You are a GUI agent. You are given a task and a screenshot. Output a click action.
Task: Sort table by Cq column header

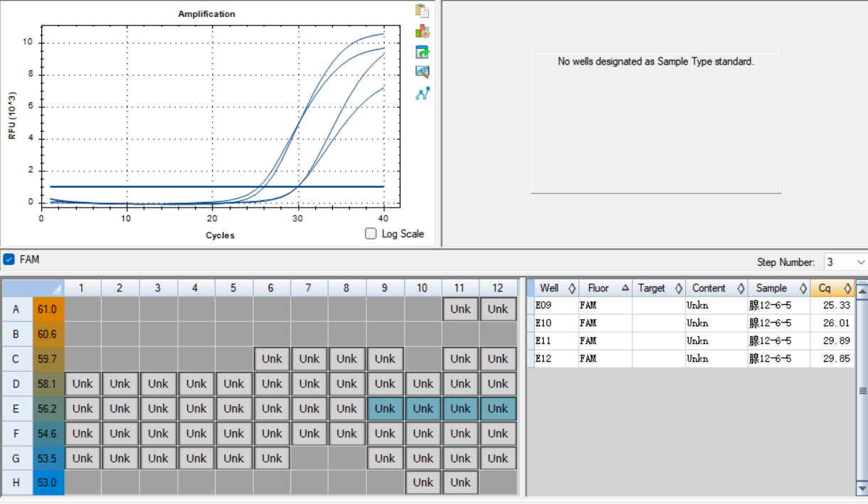click(832, 288)
